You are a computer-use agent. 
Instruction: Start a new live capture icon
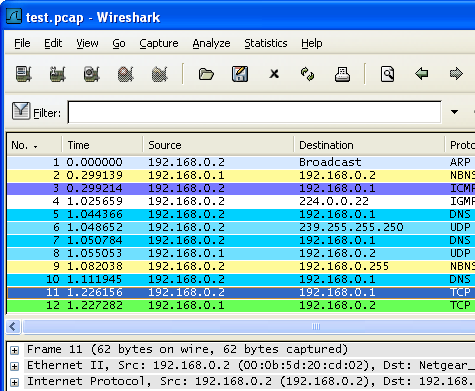tap(92, 74)
